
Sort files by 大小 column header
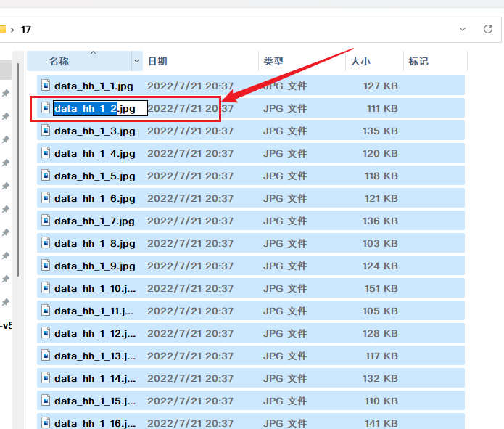click(360, 61)
